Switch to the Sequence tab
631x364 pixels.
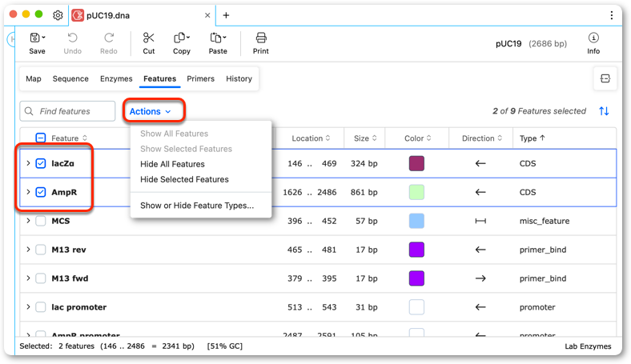70,79
